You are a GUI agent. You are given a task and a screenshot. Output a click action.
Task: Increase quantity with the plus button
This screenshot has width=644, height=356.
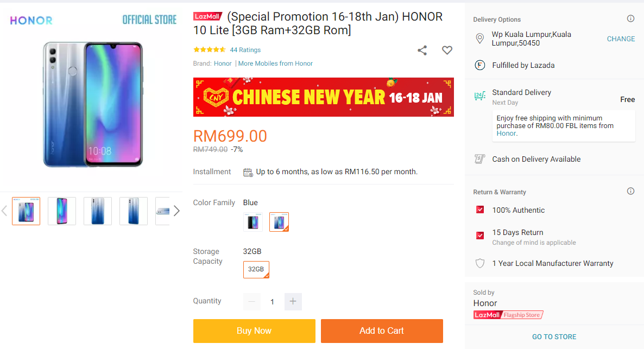[x=293, y=301]
